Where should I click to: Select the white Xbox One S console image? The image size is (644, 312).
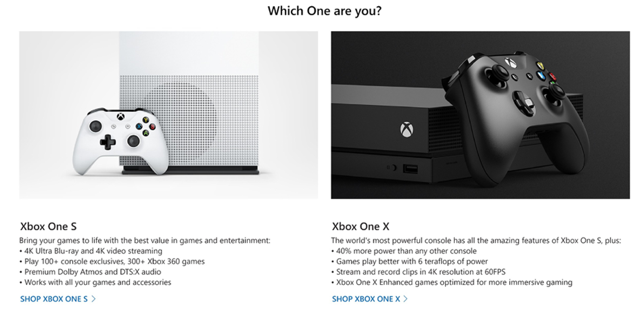pyautogui.click(x=168, y=115)
